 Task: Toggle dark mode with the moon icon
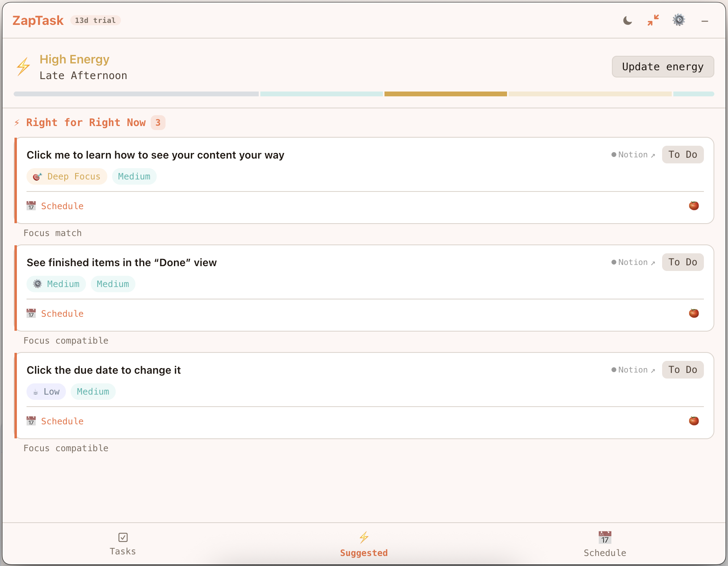[x=627, y=20]
